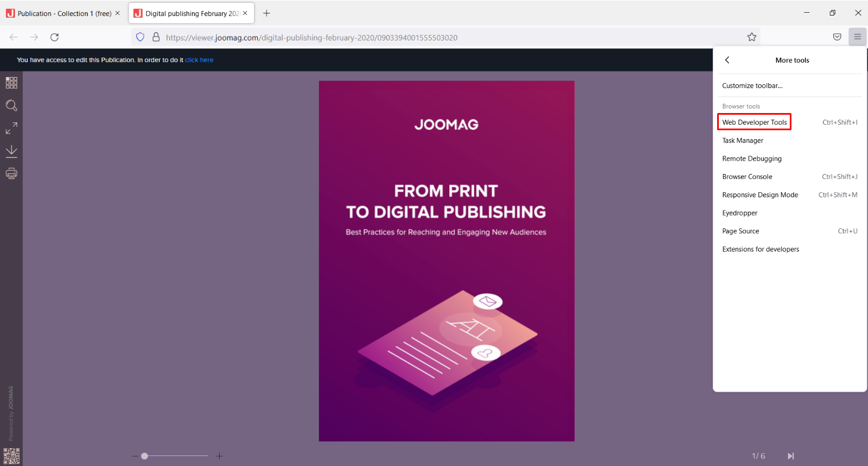Click the search magnifier in sidebar

click(11, 106)
